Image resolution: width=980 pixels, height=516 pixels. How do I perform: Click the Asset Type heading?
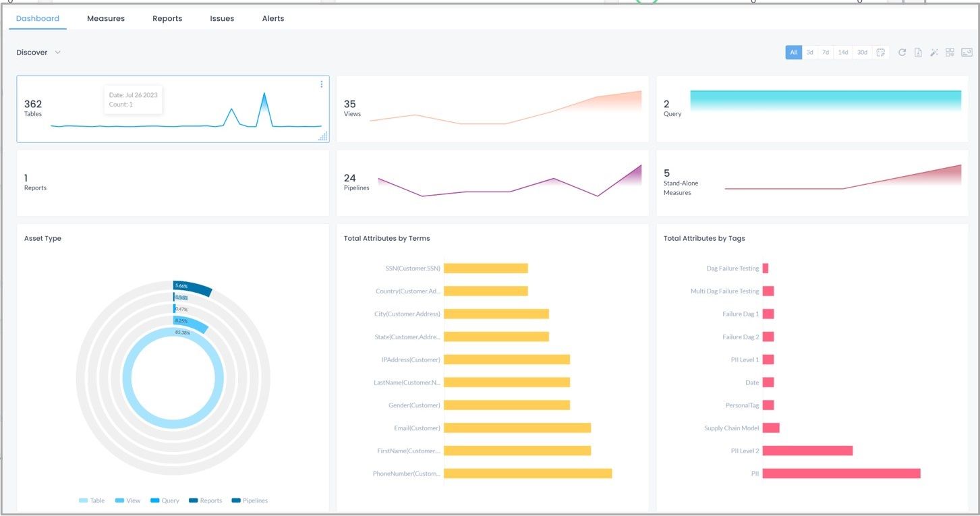point(42,238)
